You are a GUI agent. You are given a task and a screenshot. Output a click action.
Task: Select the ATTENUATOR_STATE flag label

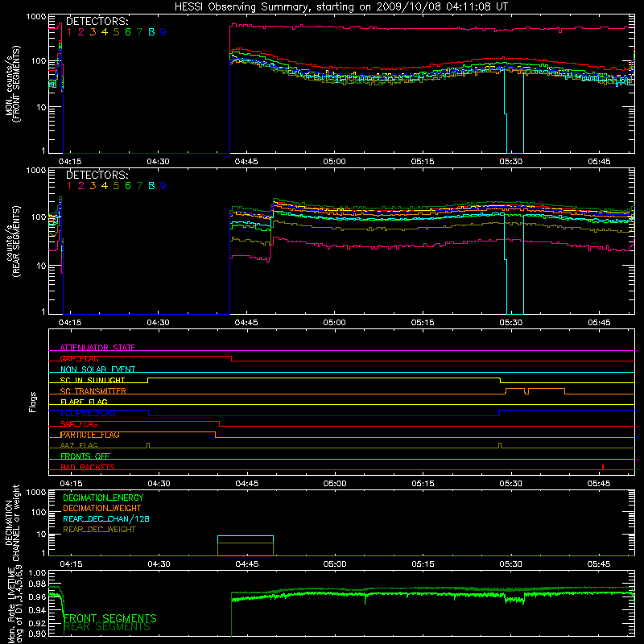point(97,348)
